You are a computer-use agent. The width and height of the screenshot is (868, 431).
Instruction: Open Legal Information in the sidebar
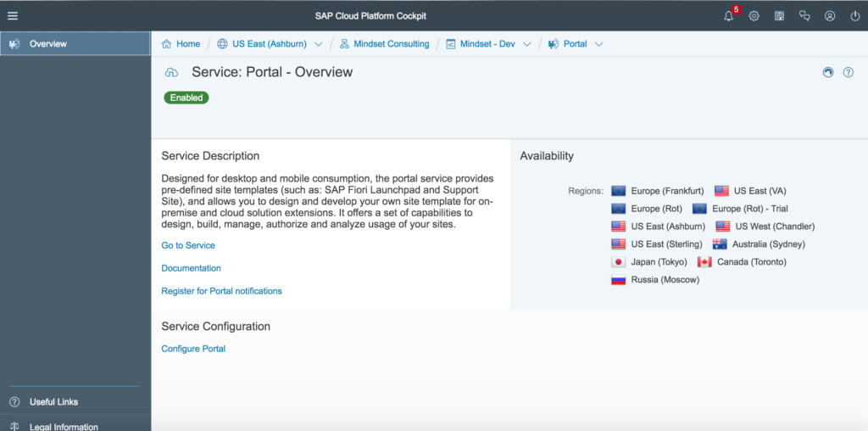pyautogui.click(x=75, y=424)
